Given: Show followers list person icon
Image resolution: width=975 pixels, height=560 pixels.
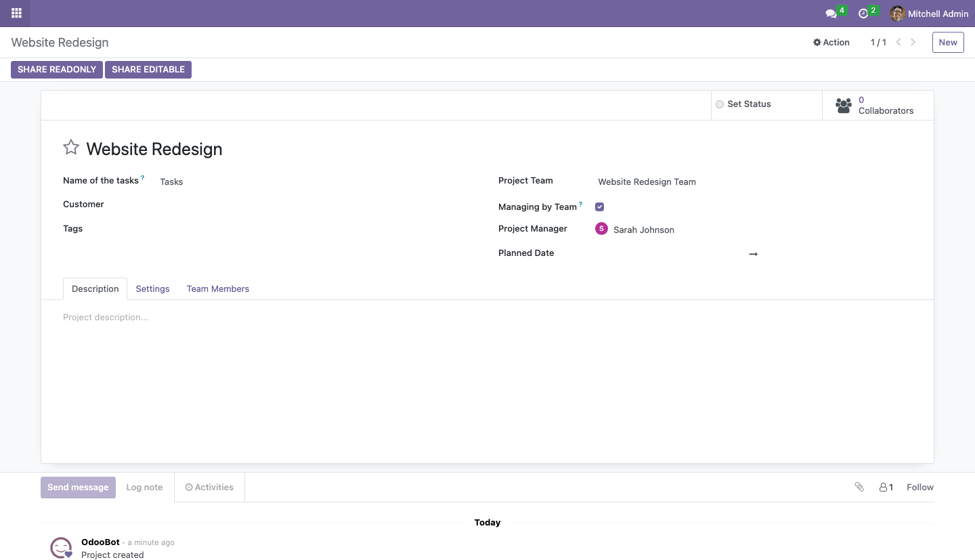Looking at the screenshot, I should (886, 487).
